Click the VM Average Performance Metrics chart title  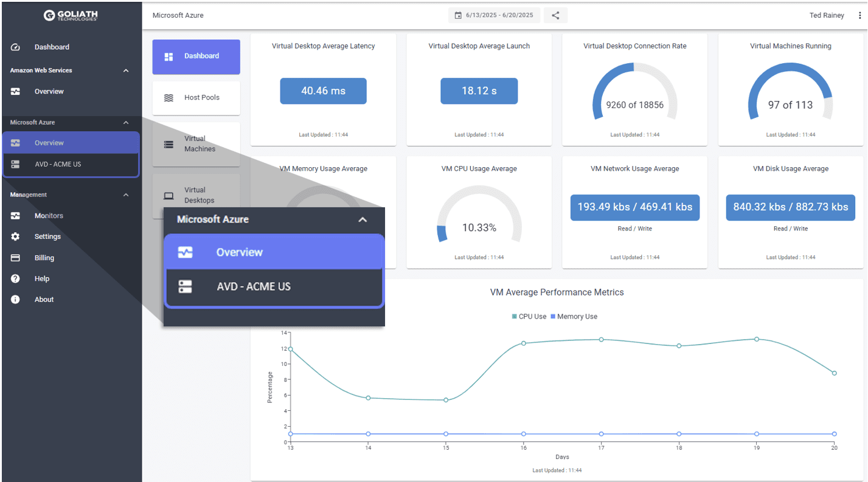pyautogui.click(x=557, y=292)
